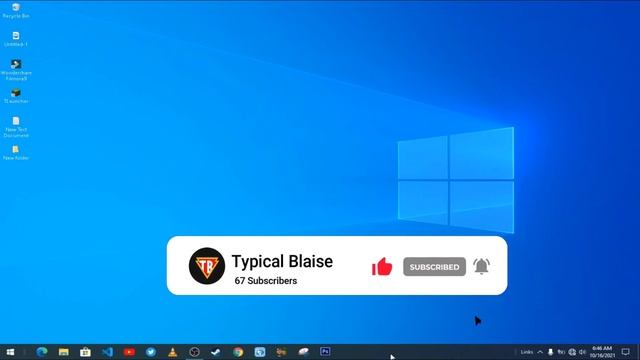This screenshot has width=640, height=360.
Task: Open the volume speaker tray icon
Action: coord(582,352)
